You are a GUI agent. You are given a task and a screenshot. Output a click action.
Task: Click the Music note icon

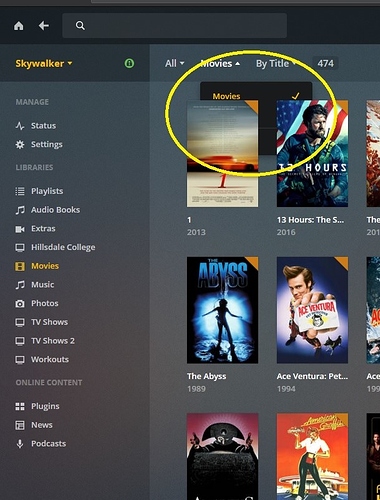[20, 285]
